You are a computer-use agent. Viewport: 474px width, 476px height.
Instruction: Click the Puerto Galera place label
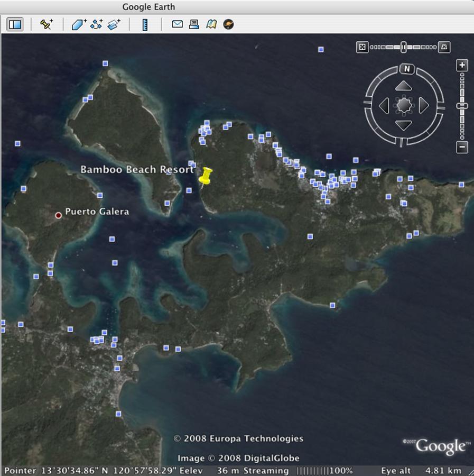point(97,212)
